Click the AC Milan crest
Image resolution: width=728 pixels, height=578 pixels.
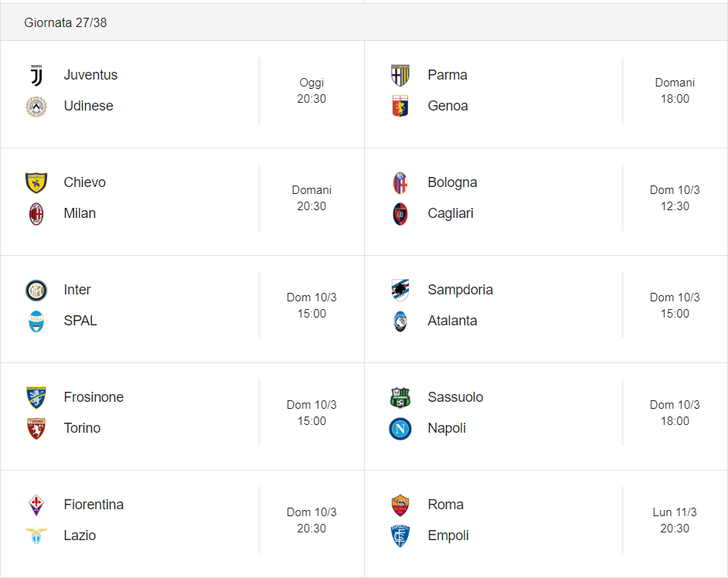coord(36,213)
